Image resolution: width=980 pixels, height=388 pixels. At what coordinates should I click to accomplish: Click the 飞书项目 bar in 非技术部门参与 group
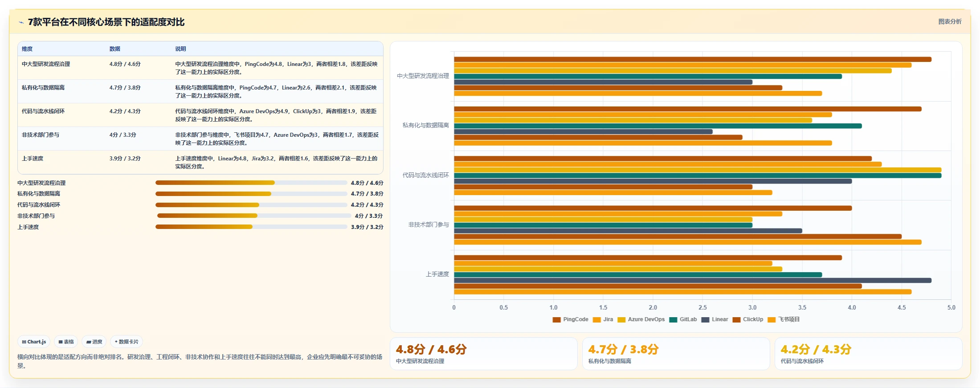point(688,242)
